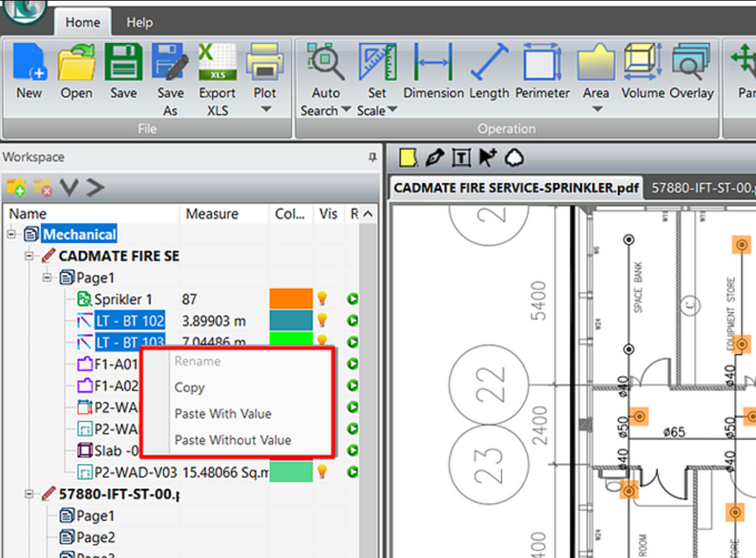Select Copy in the context menu

point(189,388)
